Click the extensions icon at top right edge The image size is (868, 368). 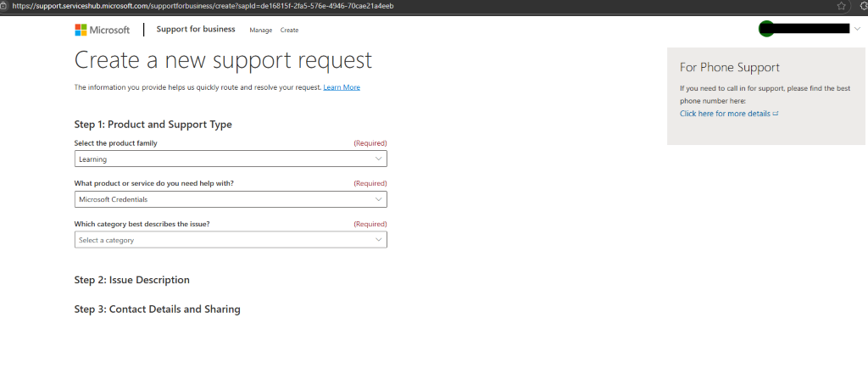coord(864,6)
